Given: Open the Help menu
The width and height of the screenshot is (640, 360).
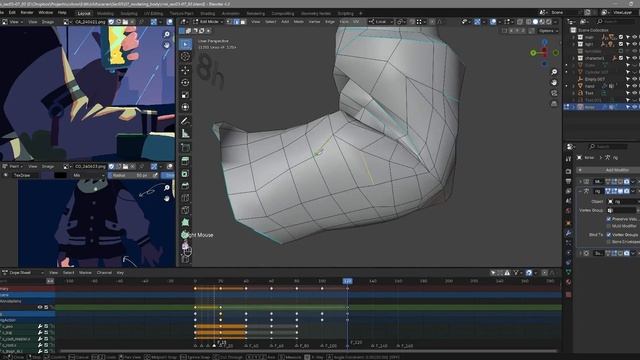Looking at the screenshot, I should pos(62,13).
